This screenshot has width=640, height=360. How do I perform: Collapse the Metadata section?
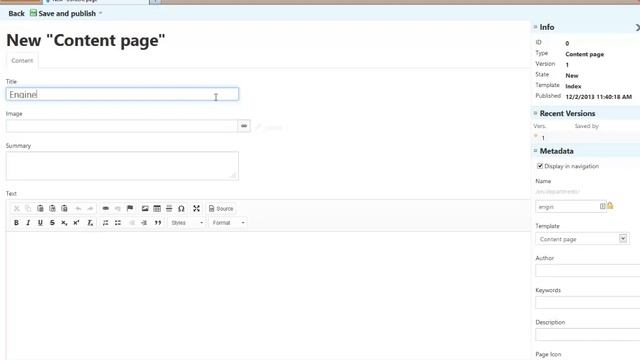(x=536, y=151)
